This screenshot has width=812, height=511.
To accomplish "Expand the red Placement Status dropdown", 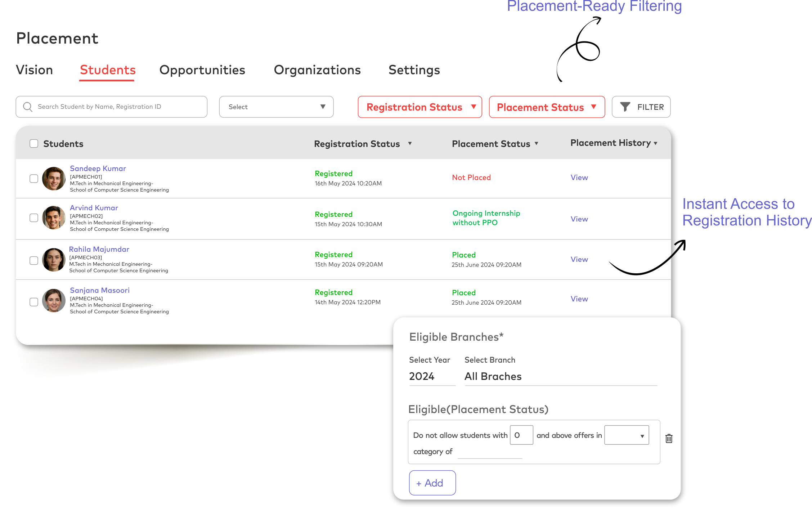I will click(547, 107).
